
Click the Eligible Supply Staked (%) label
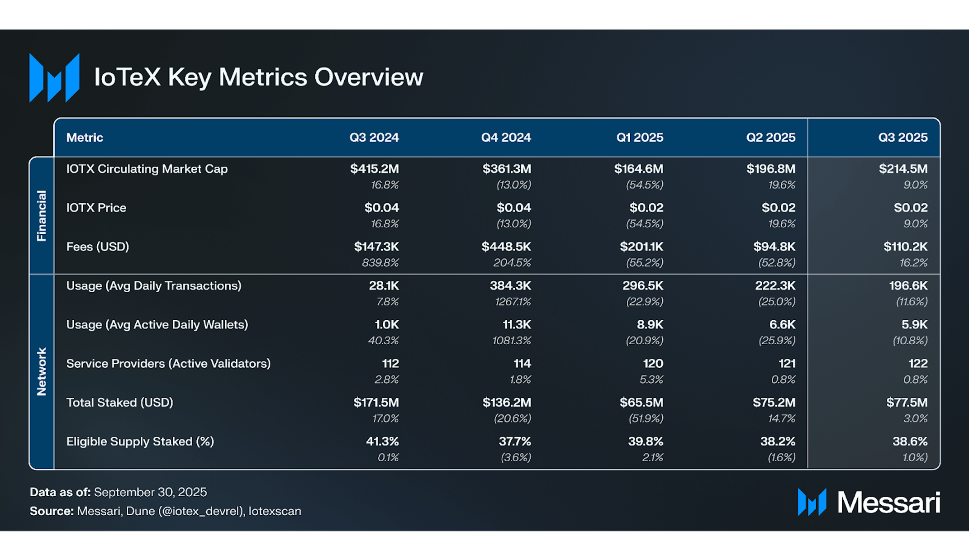tap(140, 441)
